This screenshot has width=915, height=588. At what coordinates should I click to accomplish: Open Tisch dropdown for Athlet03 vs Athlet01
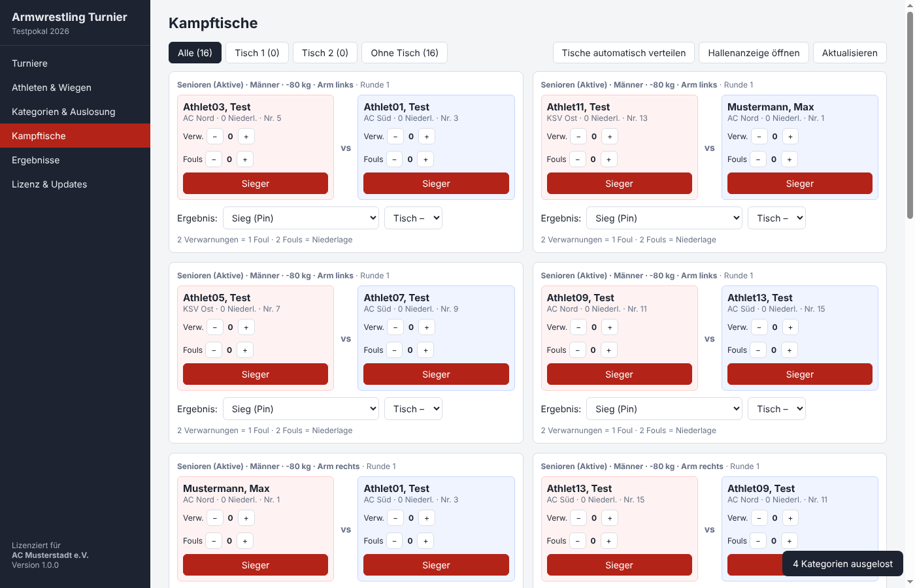pyautogui.click(x=413, y=218)
